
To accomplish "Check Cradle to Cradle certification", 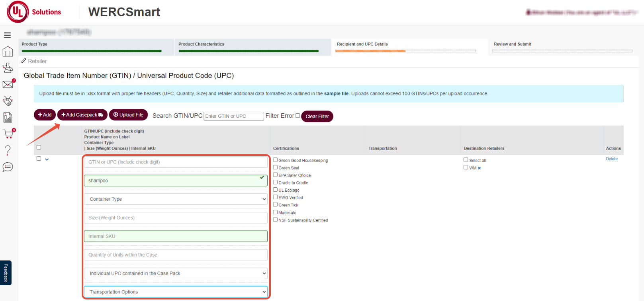I will click(275, 182).
